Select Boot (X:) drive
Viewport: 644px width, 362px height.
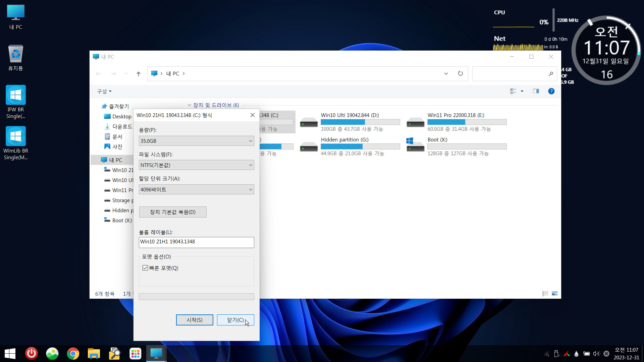click(457, 147)
